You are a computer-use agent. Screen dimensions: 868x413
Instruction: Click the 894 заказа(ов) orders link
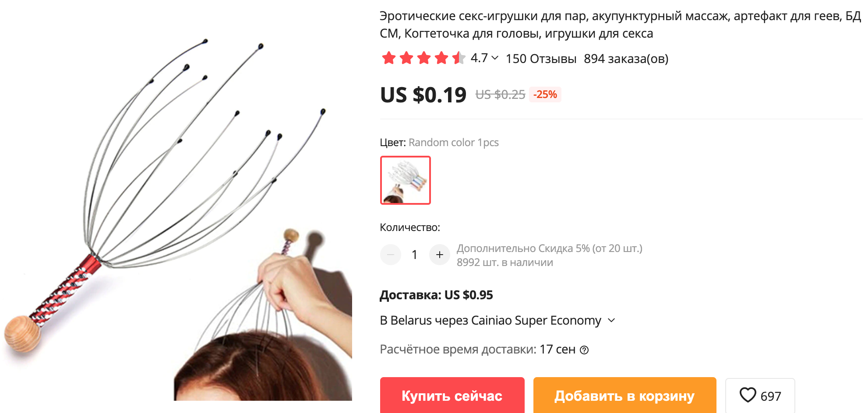(x=626, y=59)
